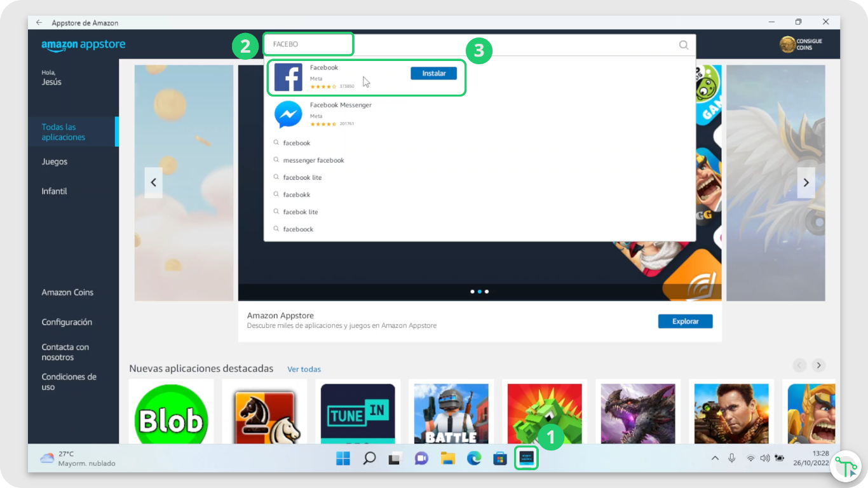The height and width of the screenshot is (488, 868).
Task: Launch Microsoft Edge from the taskbar
Action: coord(474,458)
